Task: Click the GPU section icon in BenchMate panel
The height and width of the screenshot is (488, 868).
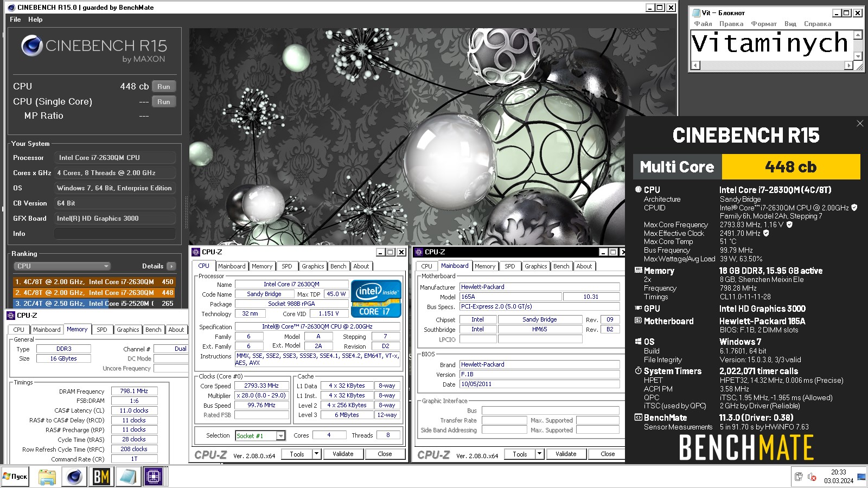Action: 639,308
